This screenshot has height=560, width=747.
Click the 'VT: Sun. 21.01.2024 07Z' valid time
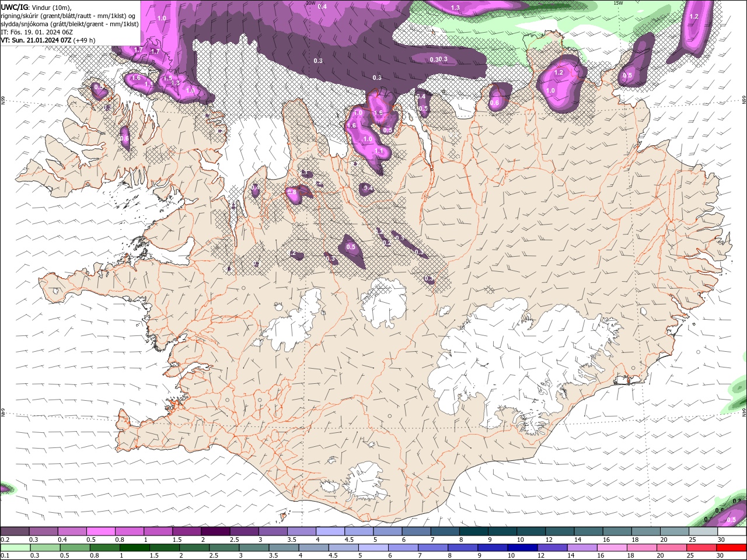click(36, 40)
